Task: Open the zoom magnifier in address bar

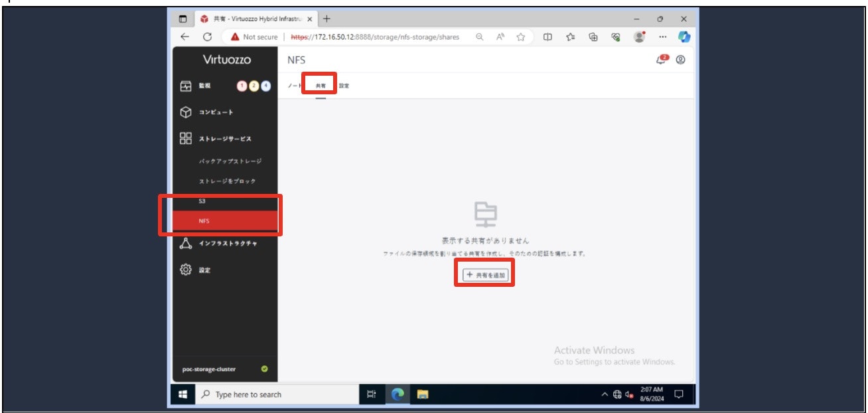Action: click(x=479, y=37)
